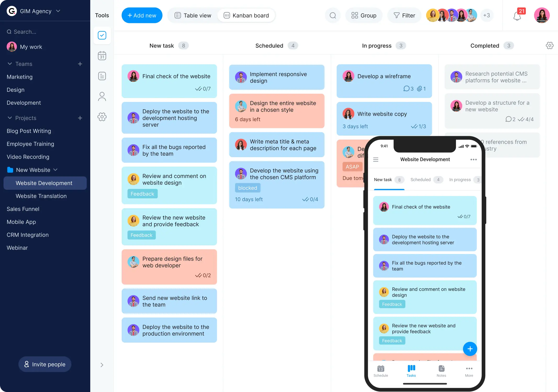
Task: Click the notifications bell icon
Action: click(517, 15)
